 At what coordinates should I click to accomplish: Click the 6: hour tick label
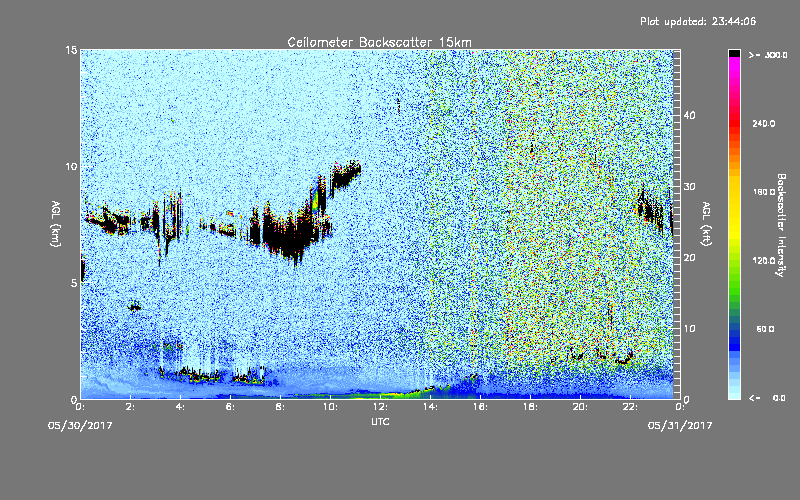[x=231, y=407]
